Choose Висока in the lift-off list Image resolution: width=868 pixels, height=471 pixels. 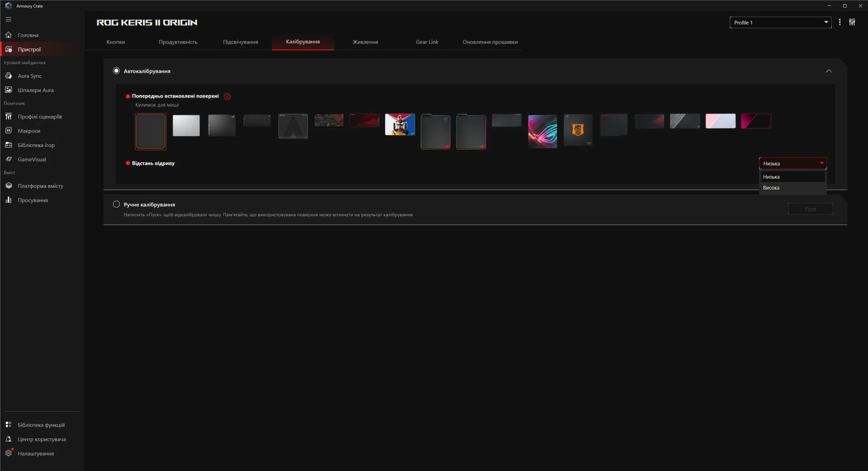793,188
